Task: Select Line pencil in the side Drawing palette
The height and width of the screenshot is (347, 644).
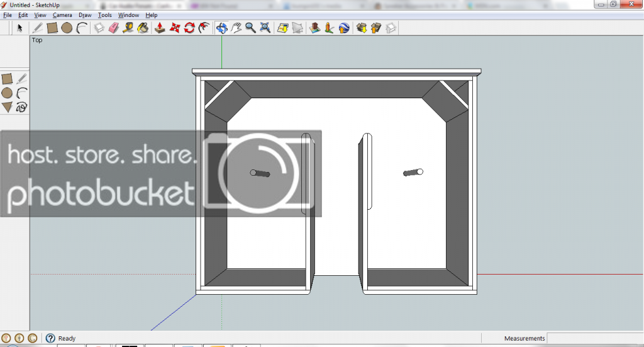Action: (x=22, y=79)
